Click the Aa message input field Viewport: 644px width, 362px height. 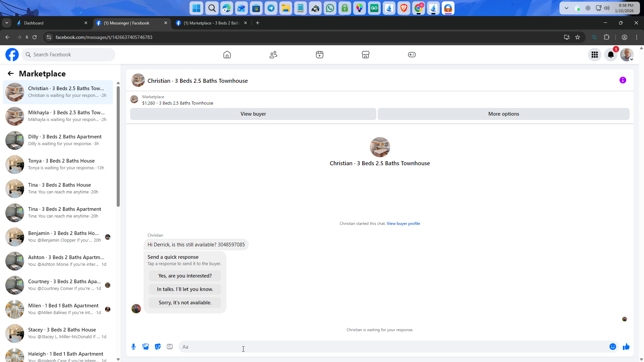(x=392, y=347)
